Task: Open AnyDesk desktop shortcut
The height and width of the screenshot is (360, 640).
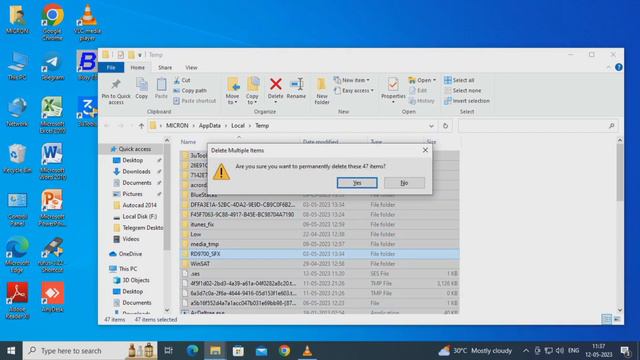Action: [53, 297]
